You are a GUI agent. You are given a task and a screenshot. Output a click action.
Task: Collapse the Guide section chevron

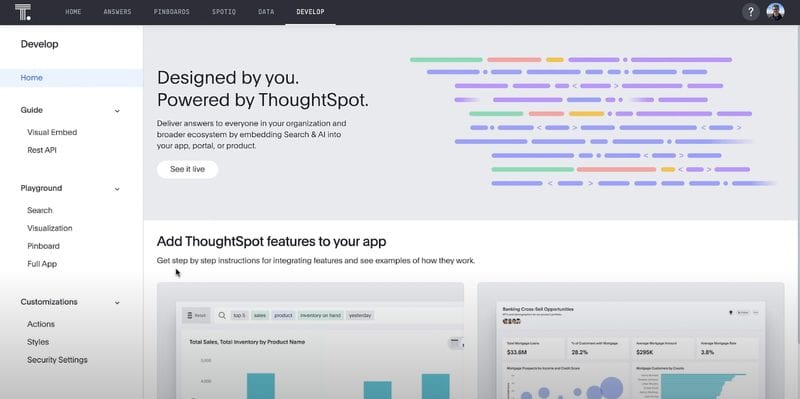tap(117, 111)
